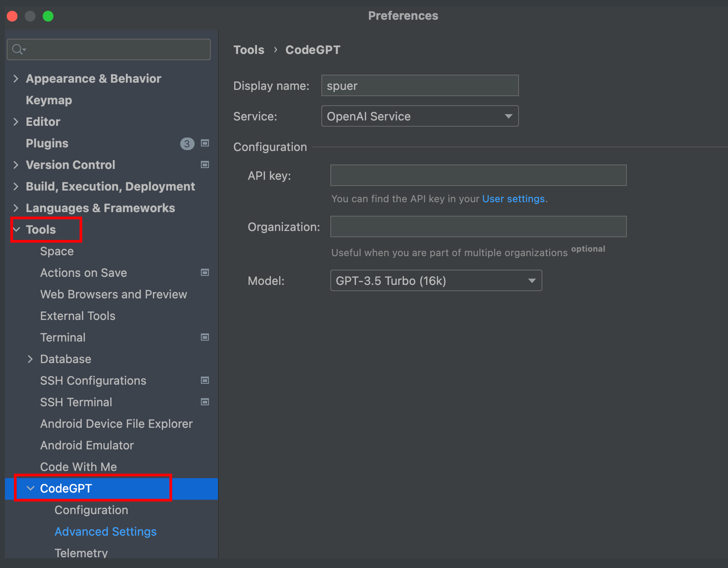The image size is (728, 568).
Task: Expand Build, Execution, Deployment group
Action: tap(16, 186)
